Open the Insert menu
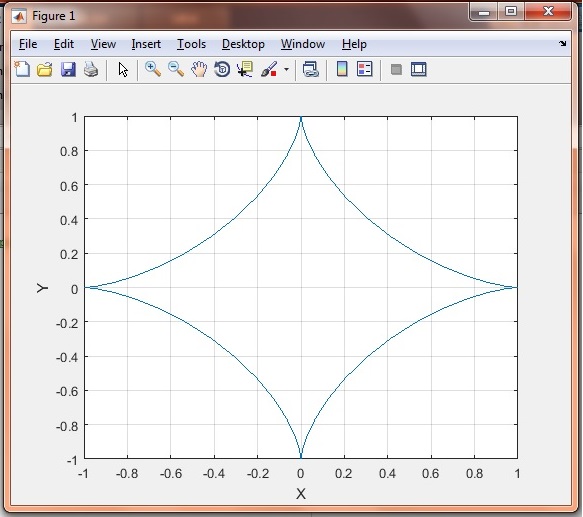583x517 pixels. (146, 44)
